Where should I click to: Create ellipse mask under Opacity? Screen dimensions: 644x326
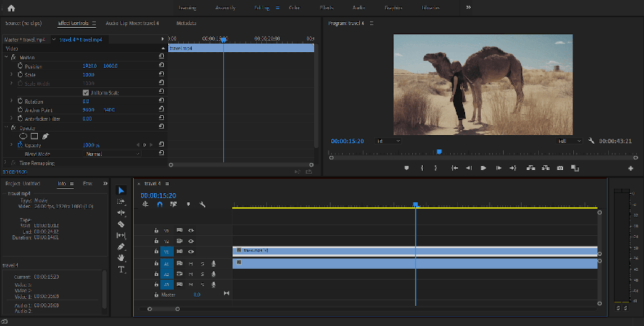pyautogui.click(x=23, y=136)
